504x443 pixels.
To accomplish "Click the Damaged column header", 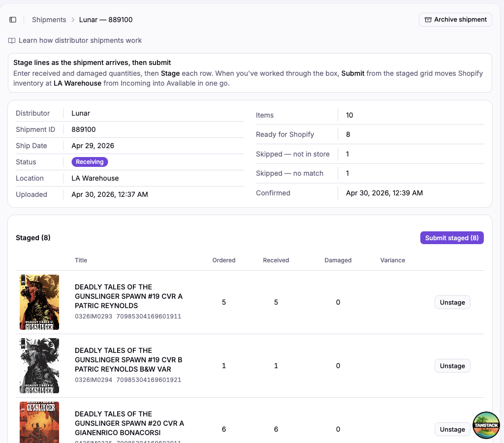I will [x=338, y=260].
